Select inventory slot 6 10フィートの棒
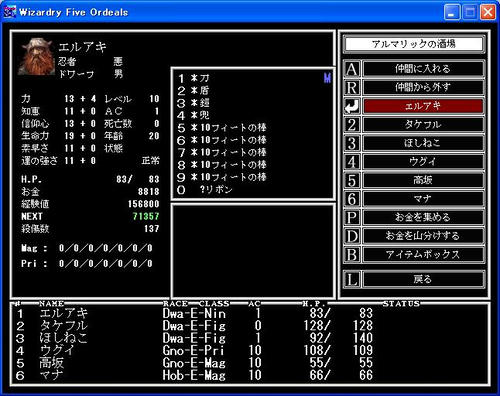The height and width of the screenshot is (396, 500). coord(222,140)
